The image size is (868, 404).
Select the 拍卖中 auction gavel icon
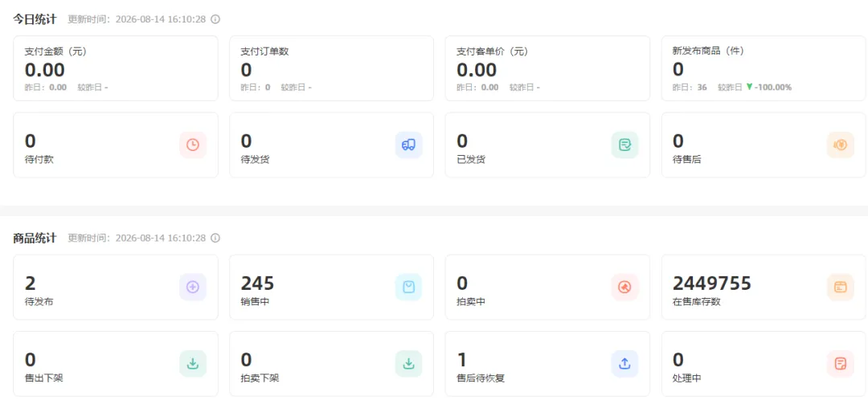point(625,288)
